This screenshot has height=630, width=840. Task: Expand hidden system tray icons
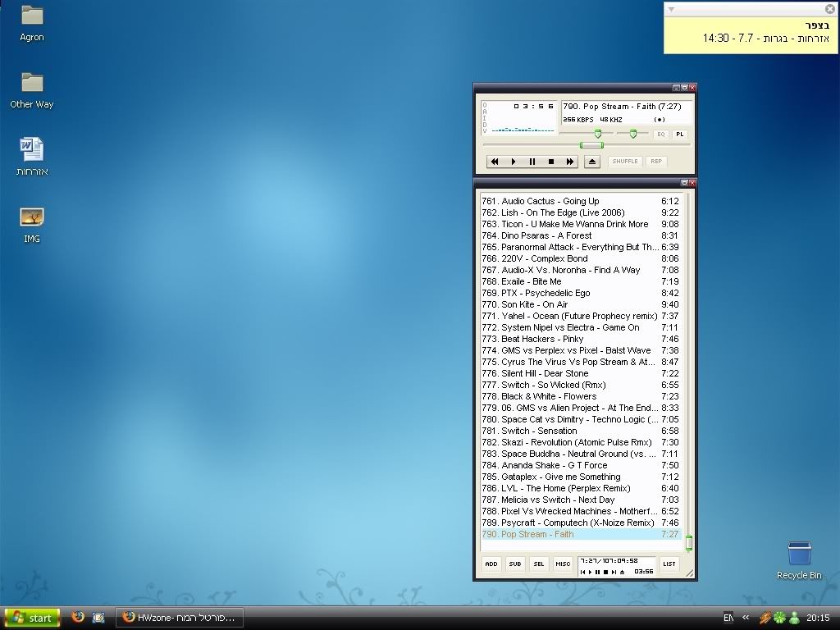pos(746,618)
